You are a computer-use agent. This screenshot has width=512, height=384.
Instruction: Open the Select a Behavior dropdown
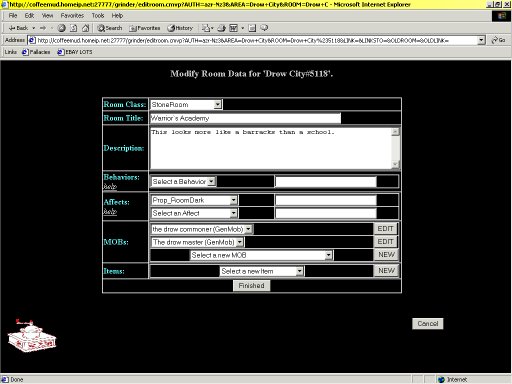[184, 182]
